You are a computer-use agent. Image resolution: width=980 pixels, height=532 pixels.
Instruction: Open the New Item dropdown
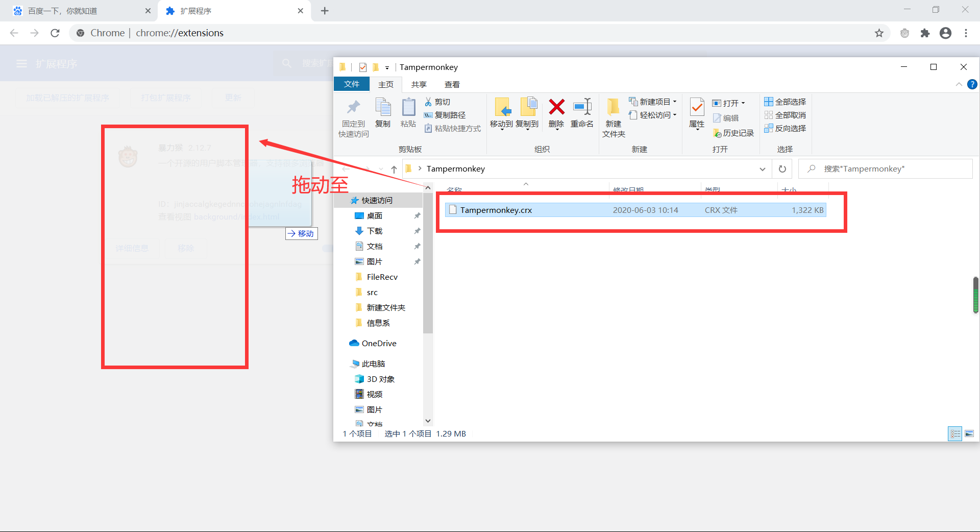pyautogui.click(x=653, y=102)
